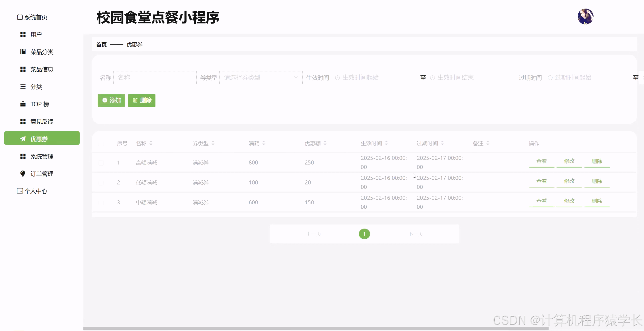
Task: Click the clock icon in 生效时间起始 field
Action: [x=337, y=78]
